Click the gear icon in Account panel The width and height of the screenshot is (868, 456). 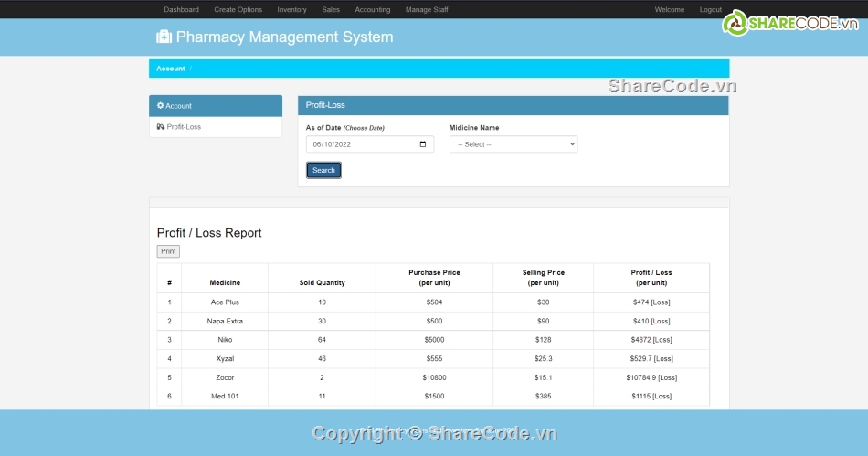point(160,106)
